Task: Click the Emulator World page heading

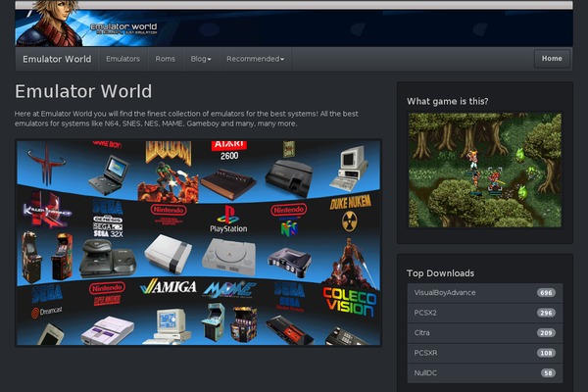Action: click(83, 91)
